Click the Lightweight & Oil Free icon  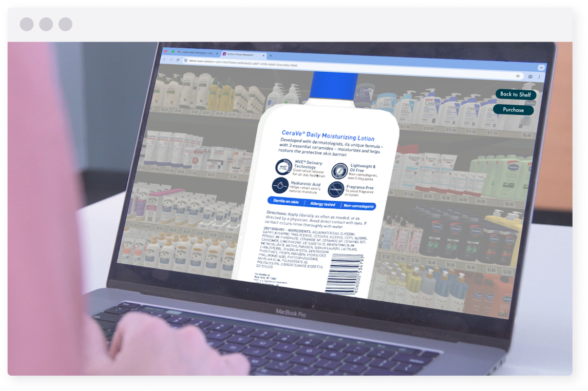pyautogui.click(x=339, y=170)
